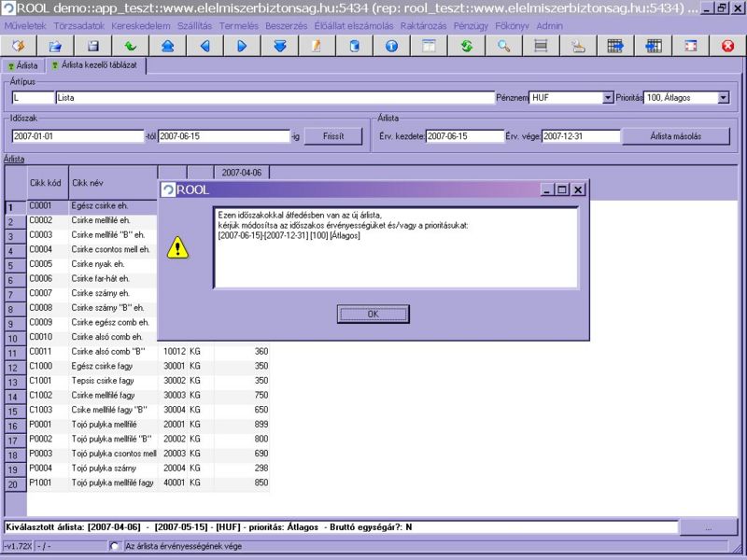
Task: Open the Kereskedelem menu
Action: (138, 26)
